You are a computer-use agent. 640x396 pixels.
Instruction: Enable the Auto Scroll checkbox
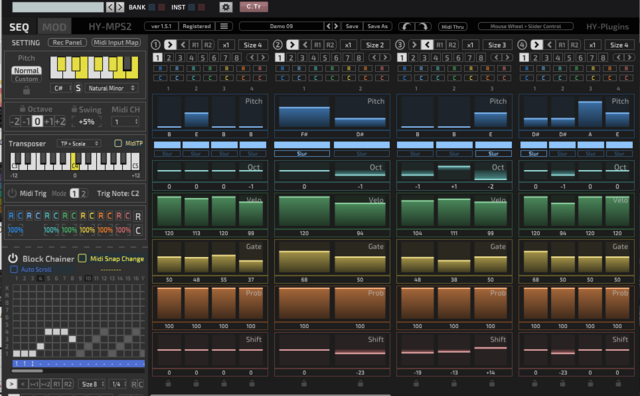click(x=14, y=269)
